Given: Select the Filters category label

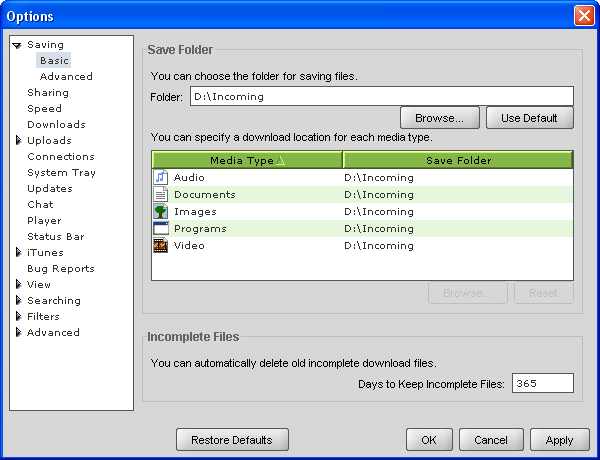Looking at the screenshot, I should pyautogui.click(x=43, y=316).
